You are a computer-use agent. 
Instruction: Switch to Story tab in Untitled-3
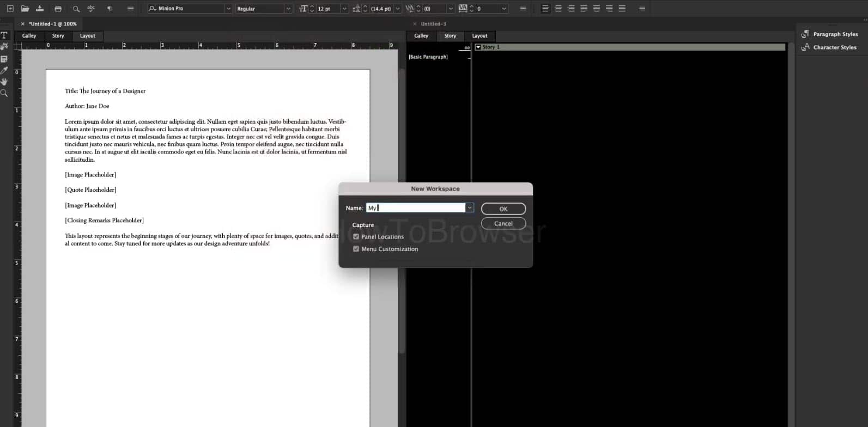tap(450, 36)
